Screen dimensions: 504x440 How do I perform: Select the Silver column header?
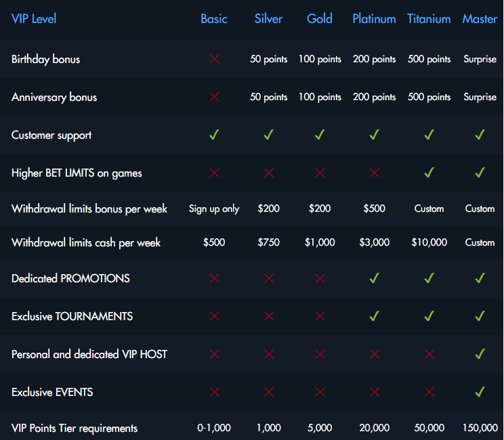[x=268, y=19]
